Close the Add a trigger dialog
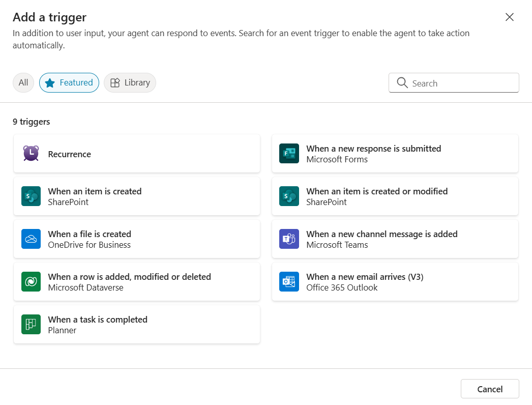 tap(509, 17)
